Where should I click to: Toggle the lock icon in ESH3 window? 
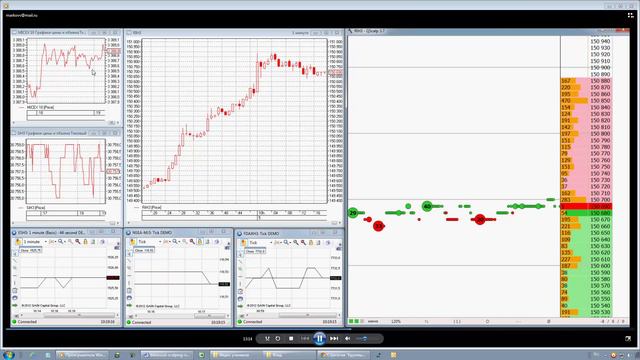point(86,242)
